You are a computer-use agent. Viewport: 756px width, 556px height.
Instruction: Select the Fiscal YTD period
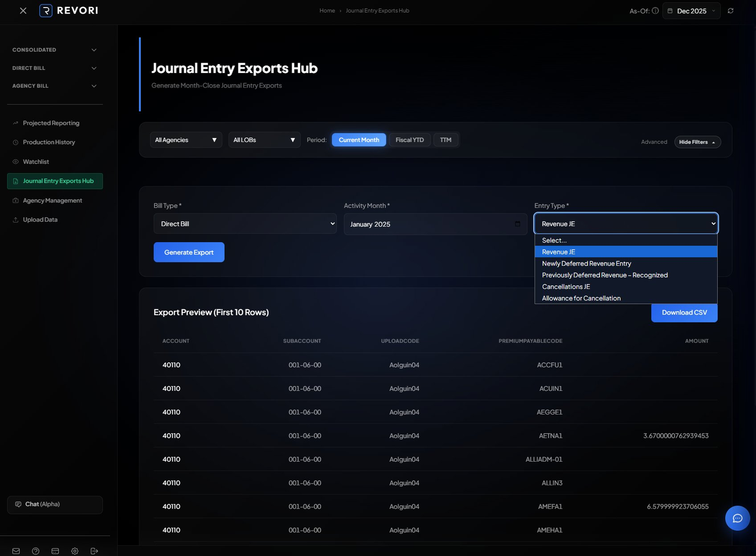(x=409, y=140)
